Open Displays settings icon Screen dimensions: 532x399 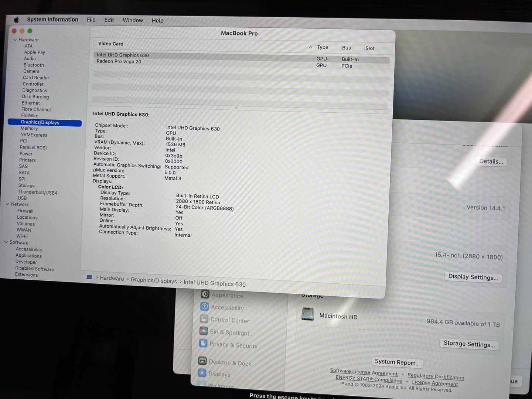(202, 373)
